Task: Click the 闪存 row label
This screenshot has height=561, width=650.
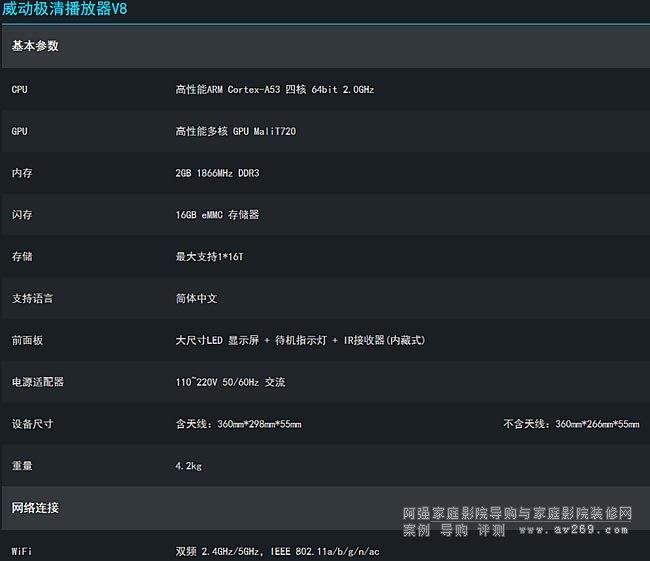Action: click(22, 215)
